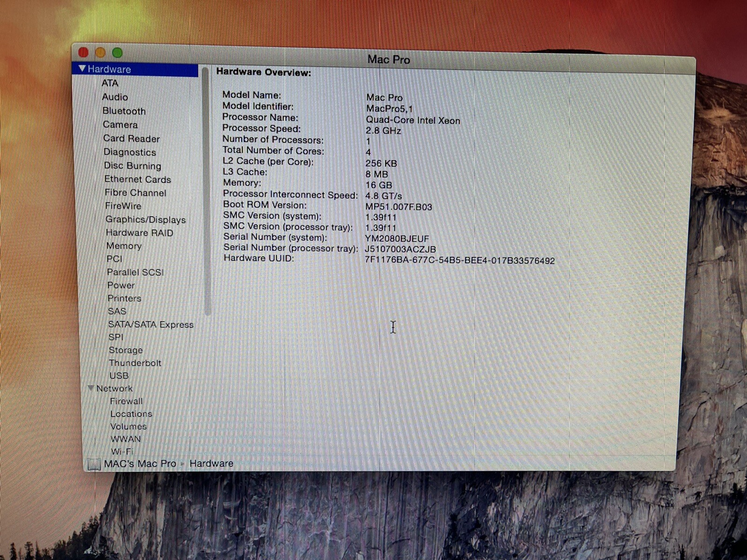Click the 16 GB memory value
The height and width of the screenshot is (560, 747).
click(x=379, y=185)
